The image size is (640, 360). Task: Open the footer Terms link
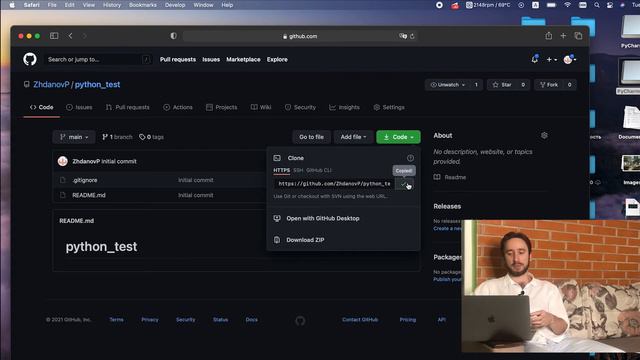click(x=116, y=320)
